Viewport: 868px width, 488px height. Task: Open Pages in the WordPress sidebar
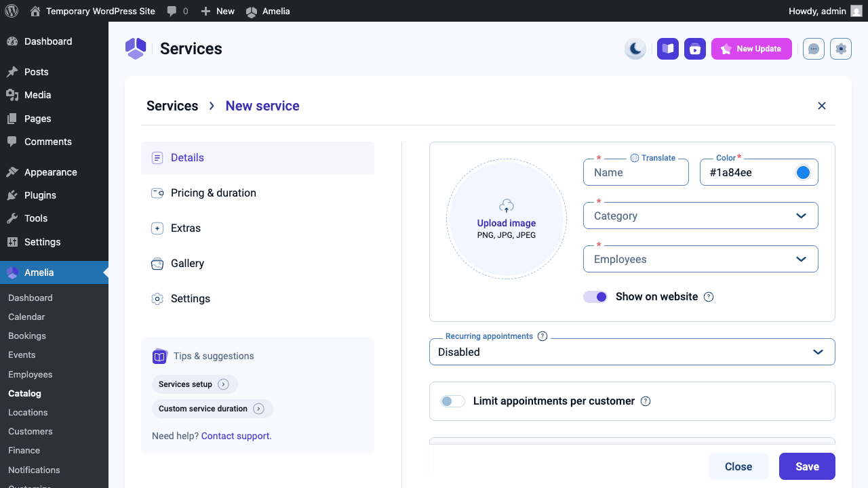[x=54, y=119]
